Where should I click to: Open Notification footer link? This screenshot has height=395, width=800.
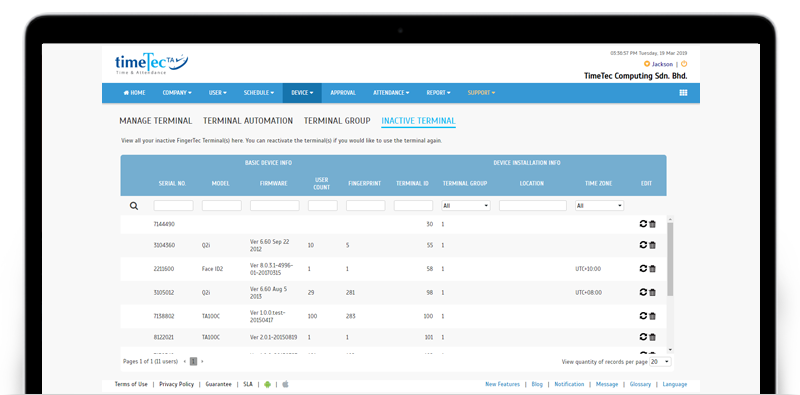[569, 384]
